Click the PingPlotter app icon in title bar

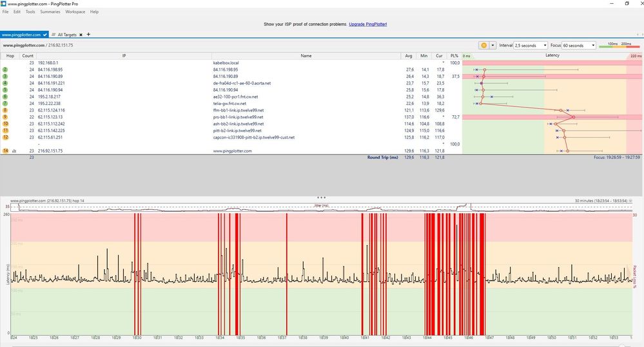click(x=5, y=3)
